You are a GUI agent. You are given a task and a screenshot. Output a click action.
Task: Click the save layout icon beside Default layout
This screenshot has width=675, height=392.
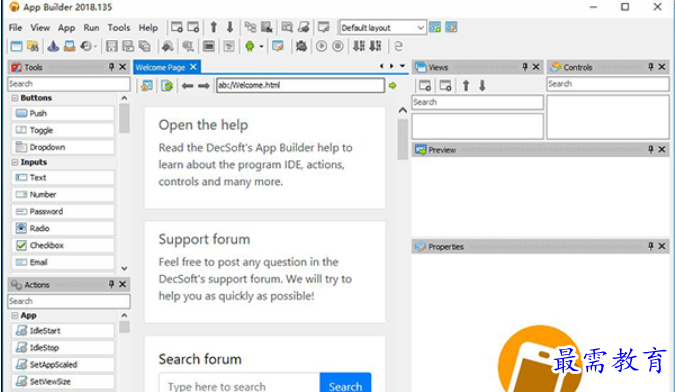435,28
